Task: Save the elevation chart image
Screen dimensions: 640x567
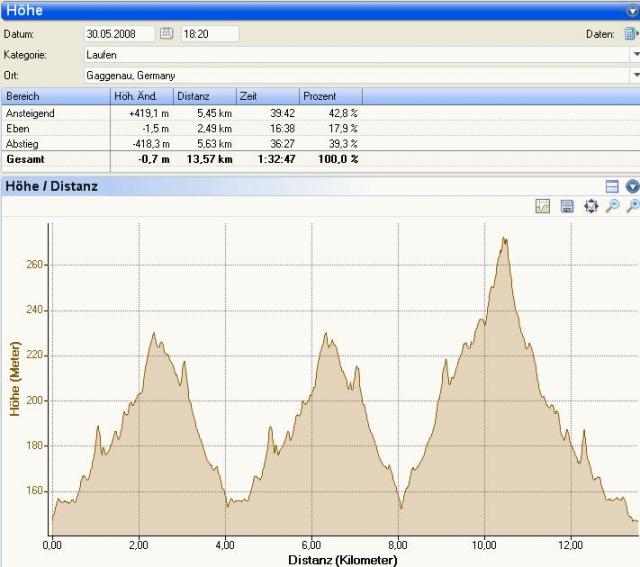Action: pos(567,206)
